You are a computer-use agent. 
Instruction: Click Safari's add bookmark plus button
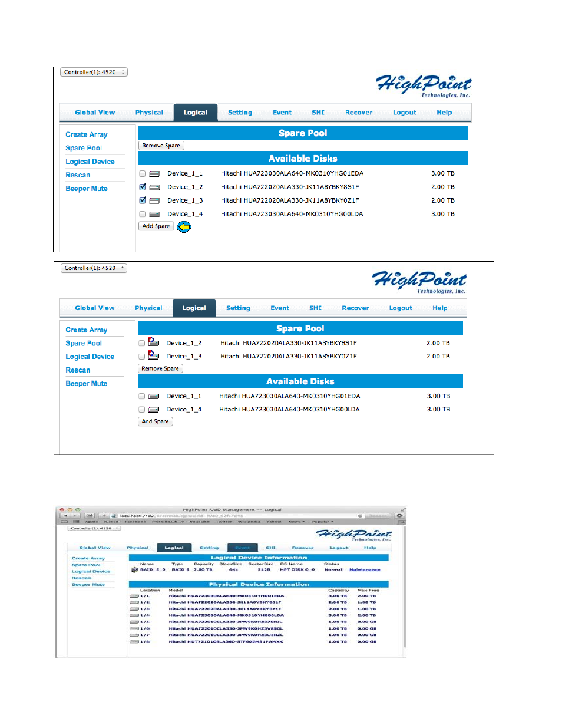click(104, 515)
